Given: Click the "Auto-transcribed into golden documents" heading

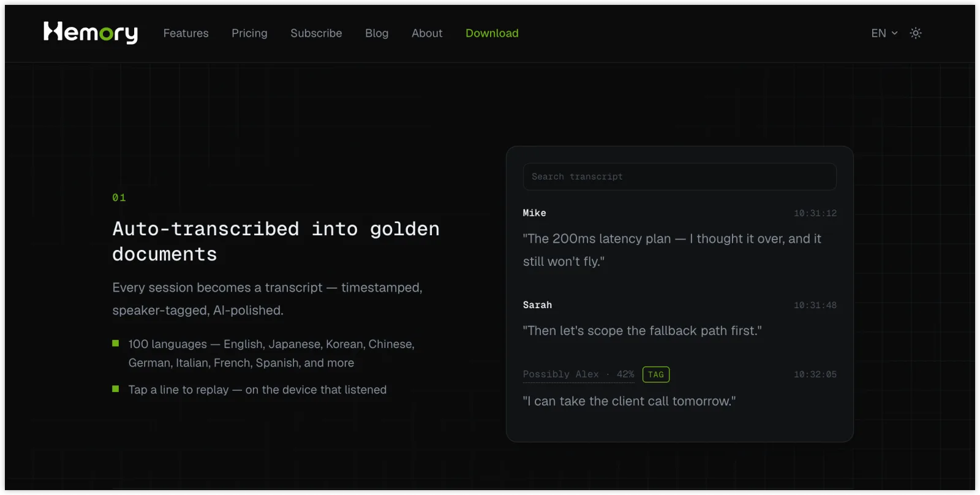Looking at the screenshot, I should pyautogui.click(x=276, y=241).
